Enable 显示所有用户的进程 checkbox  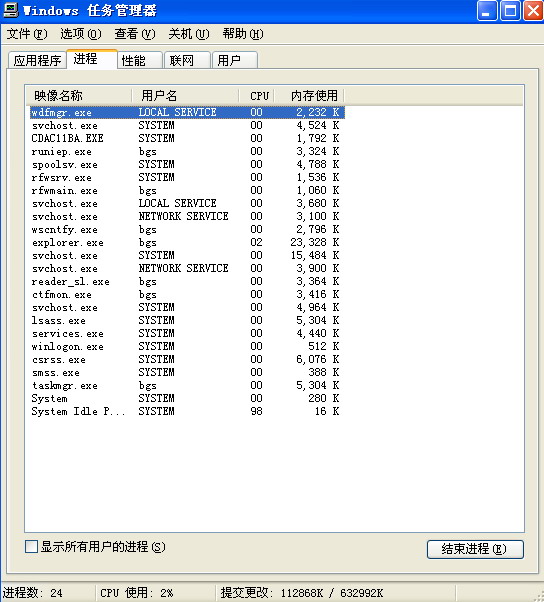31,546
